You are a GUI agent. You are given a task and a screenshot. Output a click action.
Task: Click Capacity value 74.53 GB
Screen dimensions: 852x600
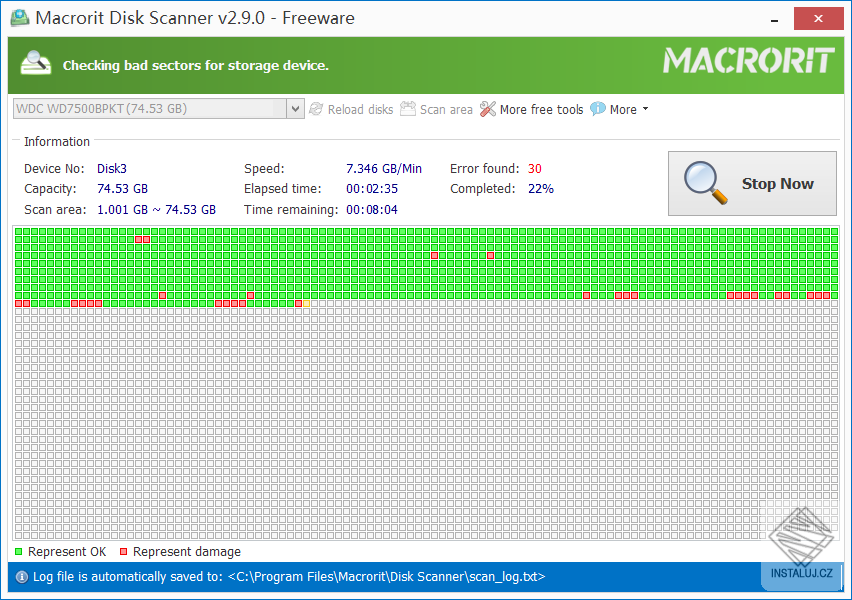pos(122,189)
